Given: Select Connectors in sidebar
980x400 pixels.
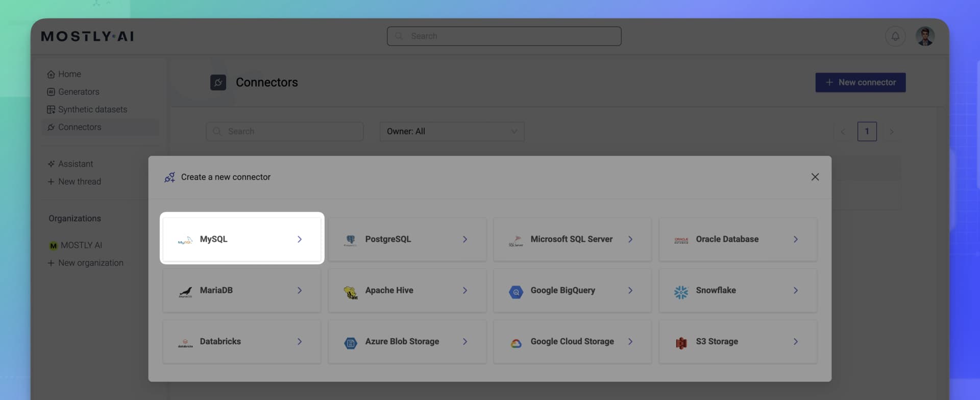Looking at the screenshot, I should [x=101, y=127].
